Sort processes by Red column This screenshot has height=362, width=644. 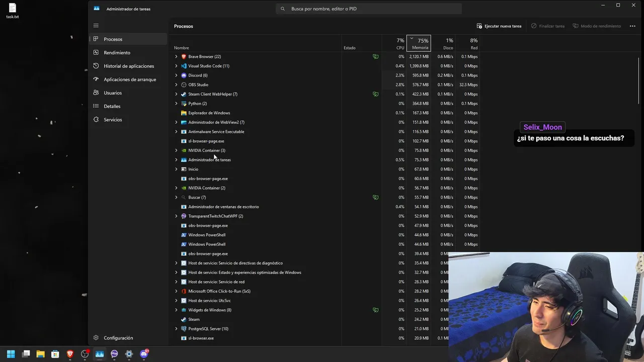click(468, 43)
